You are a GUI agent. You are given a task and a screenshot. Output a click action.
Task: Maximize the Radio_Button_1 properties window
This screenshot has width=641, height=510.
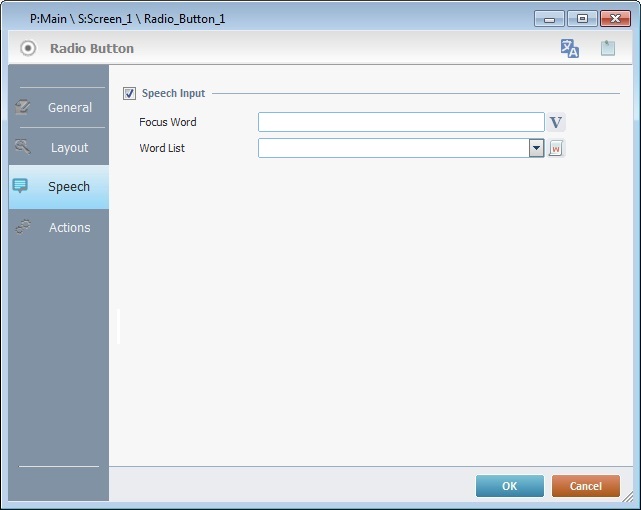coord(581,18)
